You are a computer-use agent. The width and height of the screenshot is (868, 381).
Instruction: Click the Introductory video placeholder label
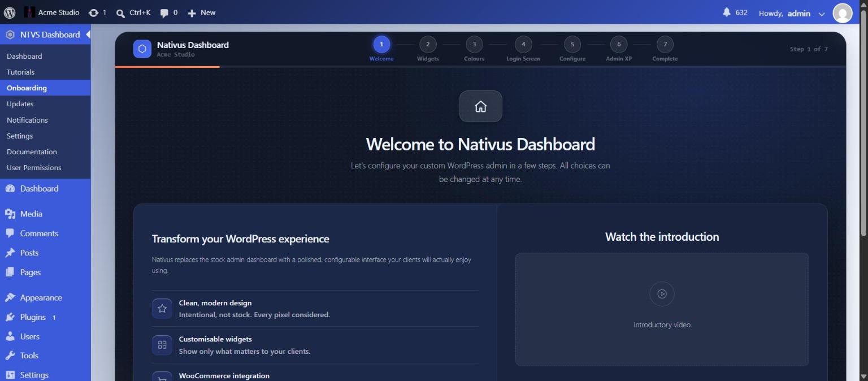[x=662, y=325]
